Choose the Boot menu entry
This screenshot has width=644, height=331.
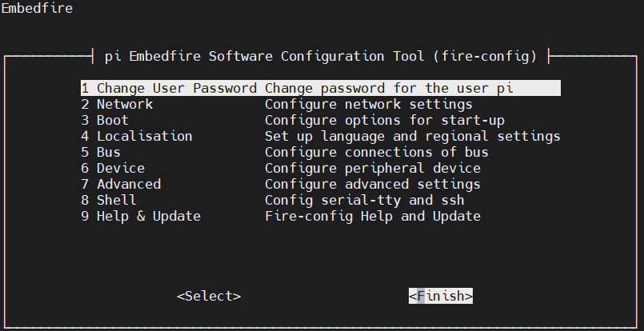click(x=320, y=120)
